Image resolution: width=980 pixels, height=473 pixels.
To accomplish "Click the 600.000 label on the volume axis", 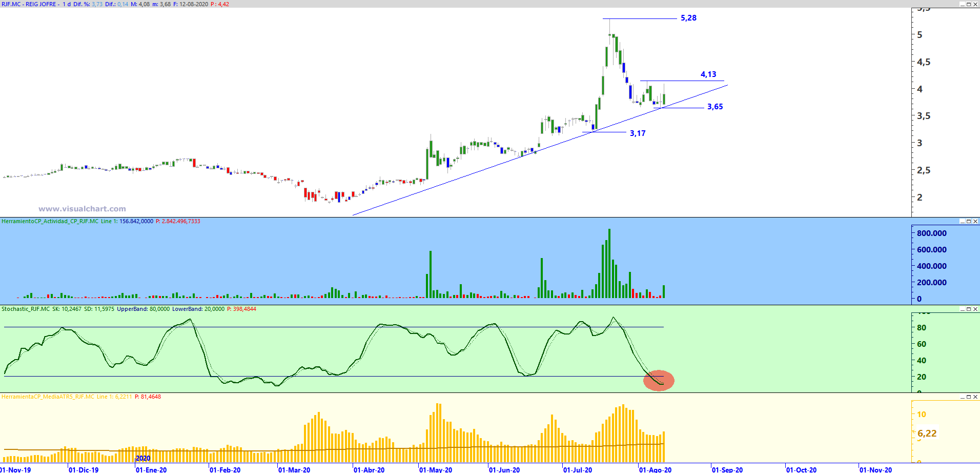I will coord(932,249).
